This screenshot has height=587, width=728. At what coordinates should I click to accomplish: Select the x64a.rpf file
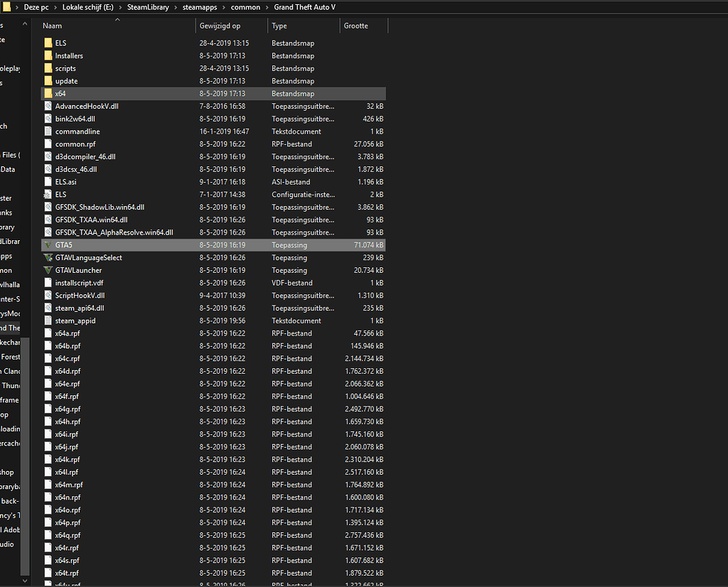pyautogui.click(x=68, y=333)
